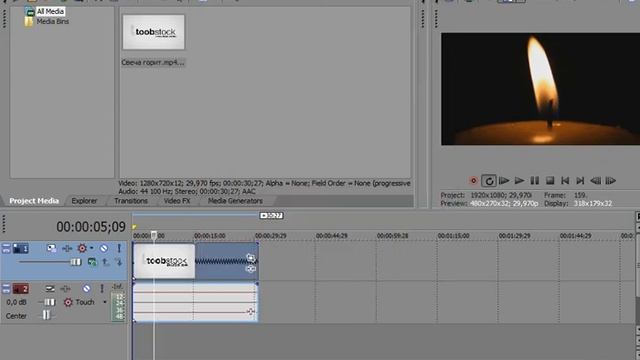The width and height of the screenshot is (640, 360).
Task: Open Track Motion on video track 1
Action: 51,248
